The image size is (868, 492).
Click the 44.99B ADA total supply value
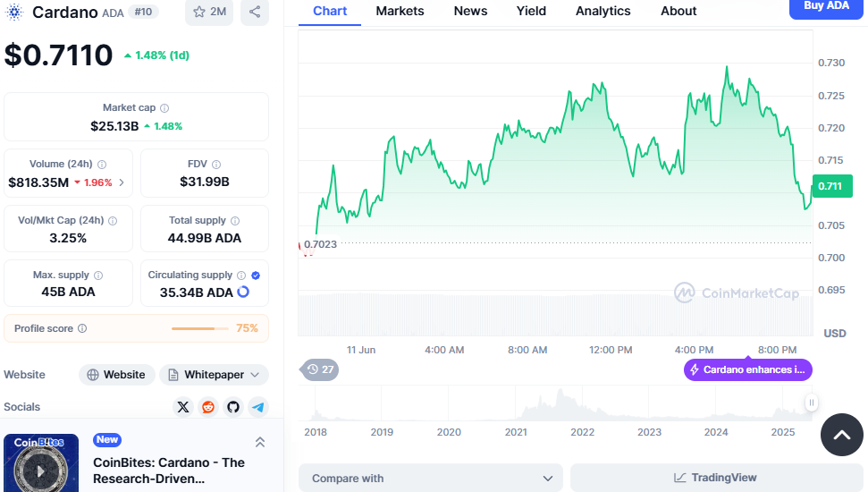click(x=205, y=238)
